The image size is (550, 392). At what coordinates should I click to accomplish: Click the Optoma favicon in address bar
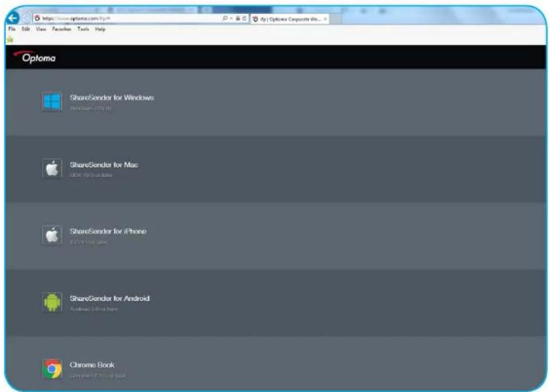(x=37, y=18)
